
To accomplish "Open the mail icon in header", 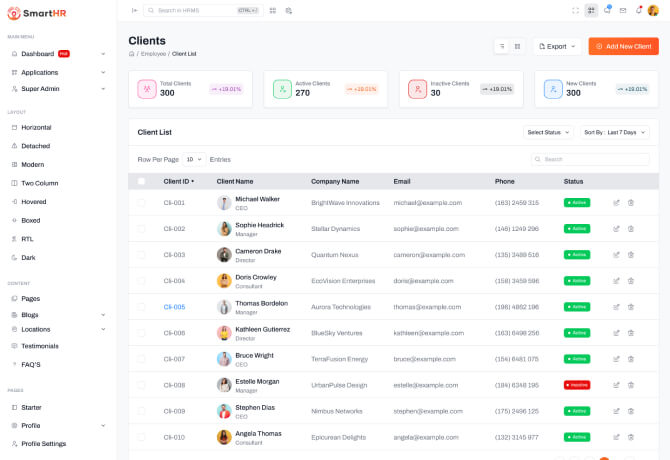I will [x=622, y=10].
